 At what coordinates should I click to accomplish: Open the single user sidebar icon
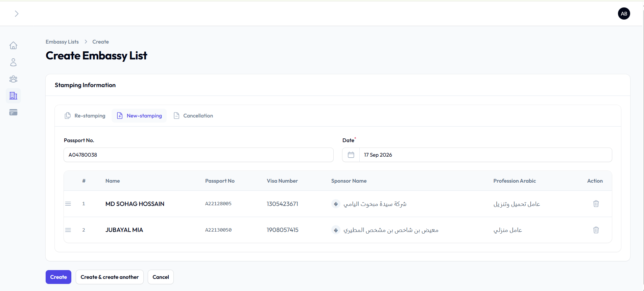(x=14, y=62)
